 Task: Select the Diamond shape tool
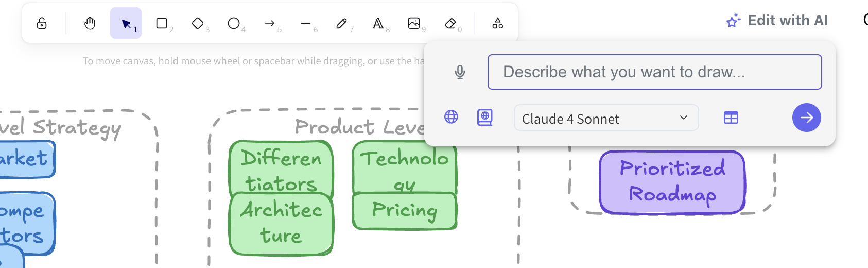click(198, 23)
